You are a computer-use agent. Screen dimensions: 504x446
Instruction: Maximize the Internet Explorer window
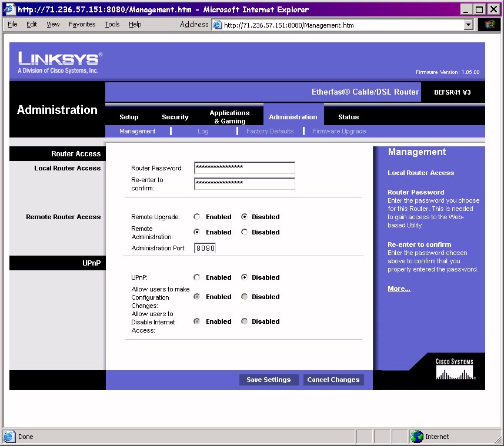click(x=479, y=9)
